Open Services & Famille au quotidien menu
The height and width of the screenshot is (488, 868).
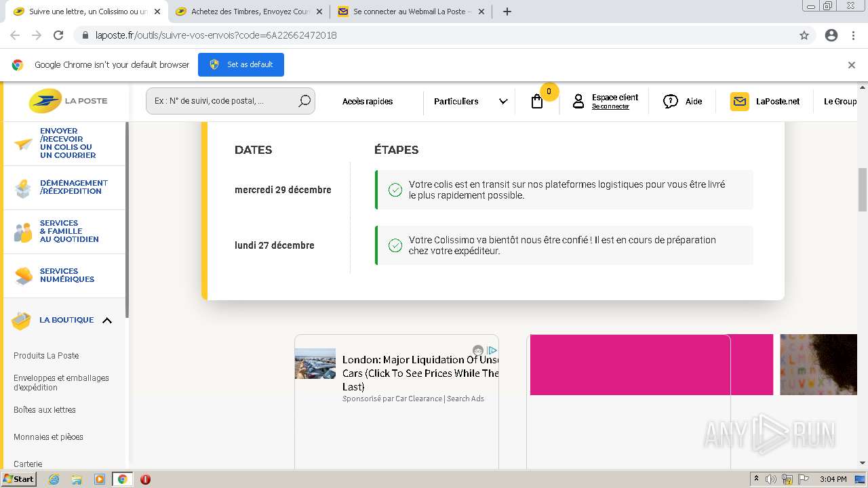coord(64,231)
